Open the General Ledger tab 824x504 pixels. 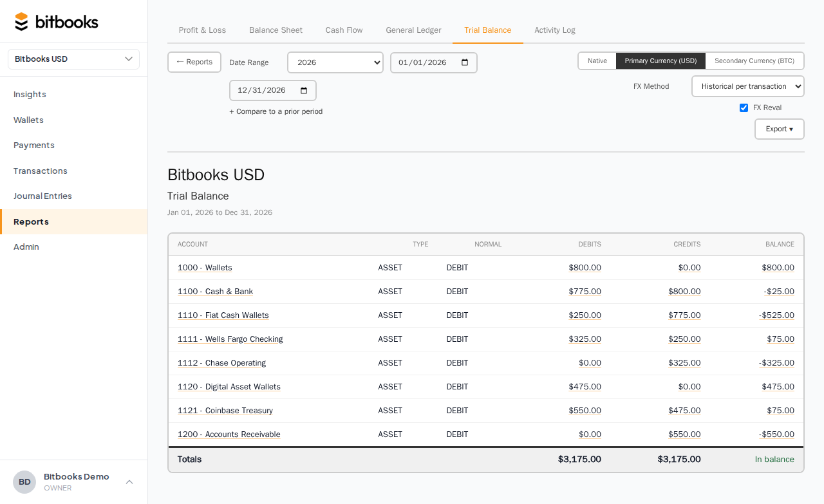pyautogui.click(x=413, y=30)
